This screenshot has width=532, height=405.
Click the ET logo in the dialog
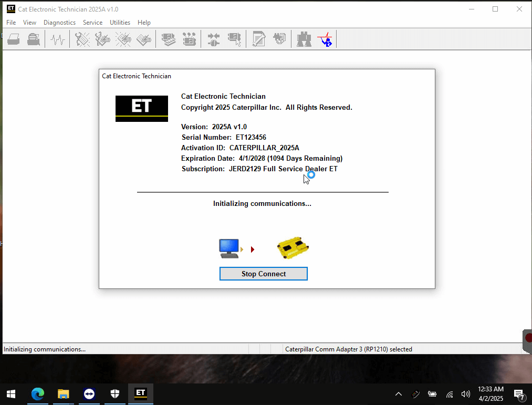142,108
